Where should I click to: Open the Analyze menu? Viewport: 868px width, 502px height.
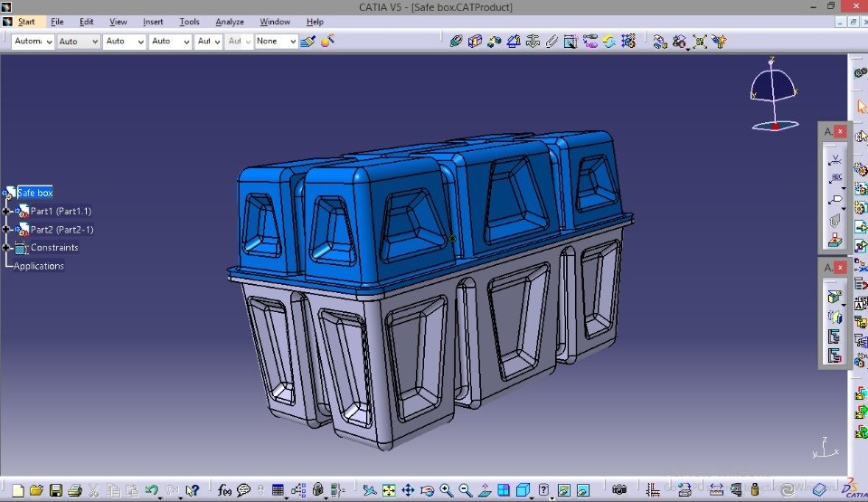tap(230, 22)
